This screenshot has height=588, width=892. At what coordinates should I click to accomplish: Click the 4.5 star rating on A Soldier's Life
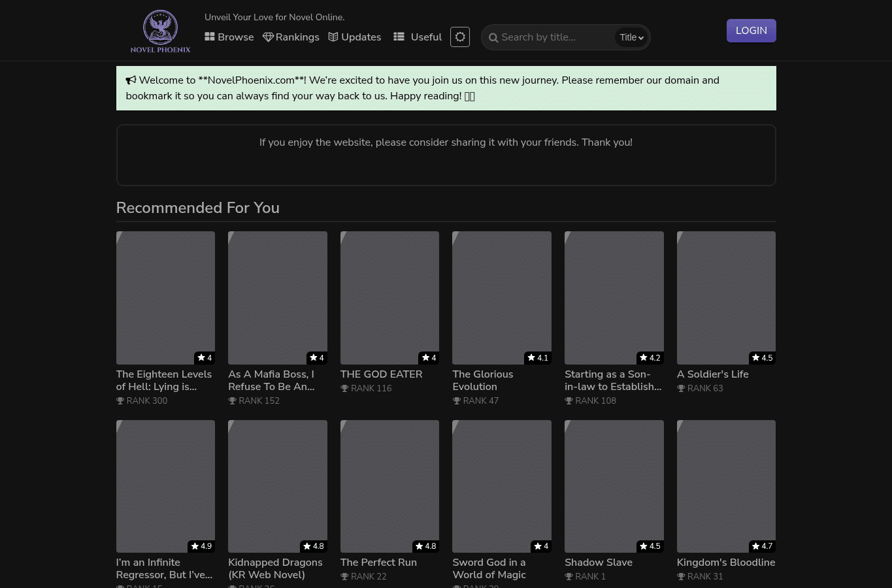[762, 358]
